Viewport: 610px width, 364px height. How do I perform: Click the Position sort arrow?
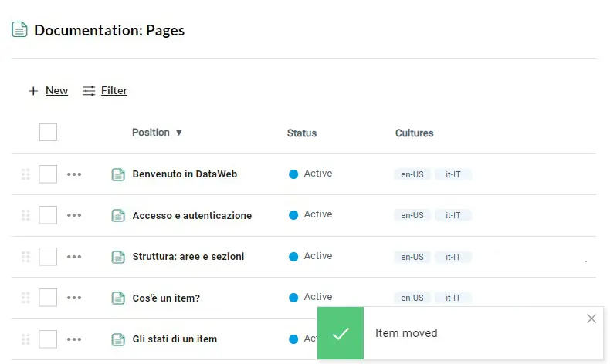coord(179,133)
